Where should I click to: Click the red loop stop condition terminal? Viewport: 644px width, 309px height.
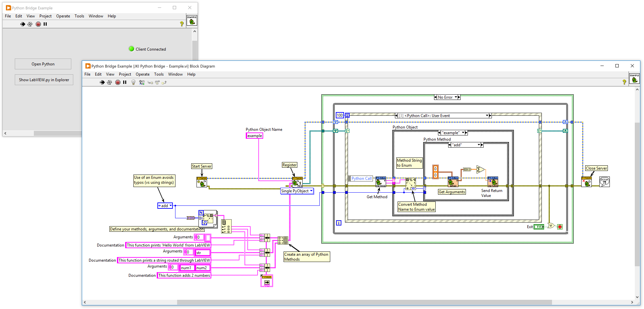click(560, 226)
